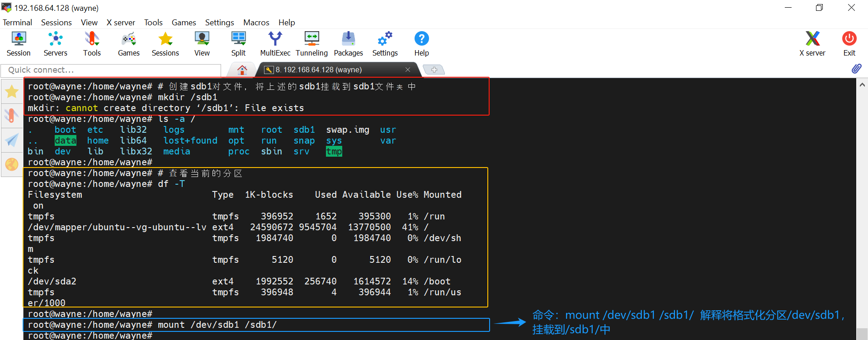Open the MultiExec toolbar icon
The width and height of the screenshot is (868, 340).
(x=275, y=44)
